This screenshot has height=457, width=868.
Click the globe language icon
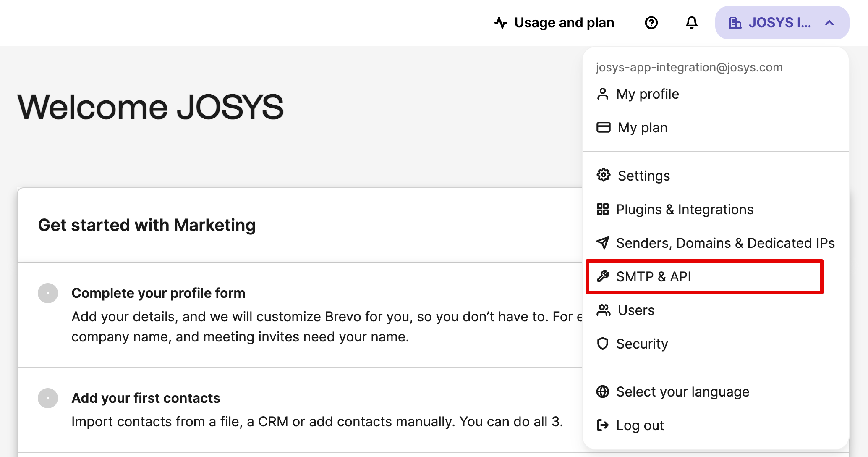pos(603,391)
